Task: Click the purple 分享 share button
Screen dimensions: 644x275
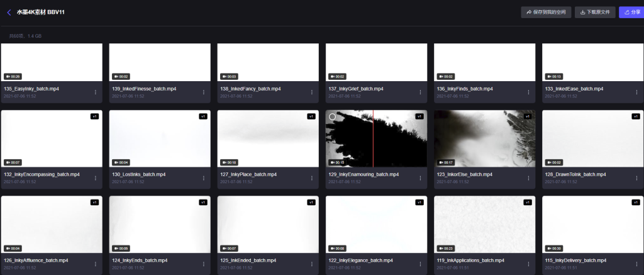Action: (631, 12)
